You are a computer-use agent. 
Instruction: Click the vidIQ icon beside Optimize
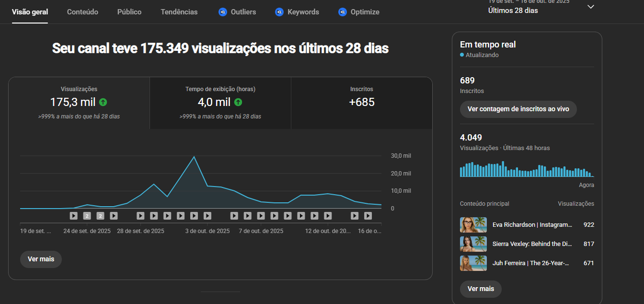coord(342,12)
